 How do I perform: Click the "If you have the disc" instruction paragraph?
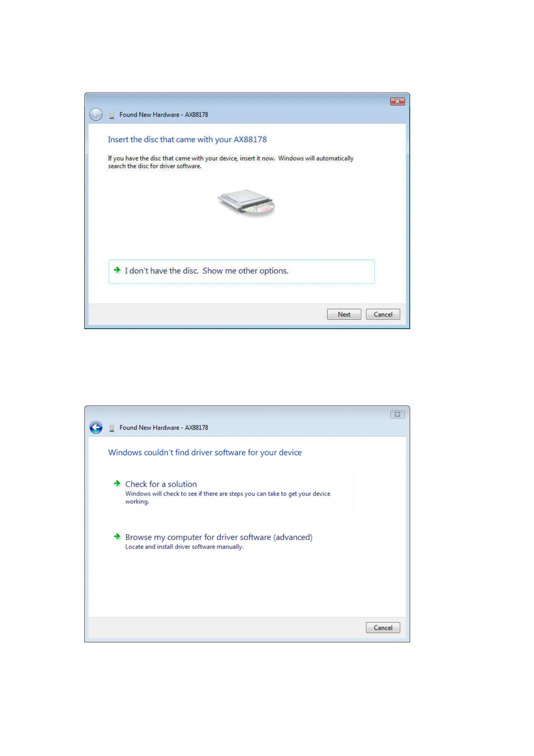pos(231,162)
